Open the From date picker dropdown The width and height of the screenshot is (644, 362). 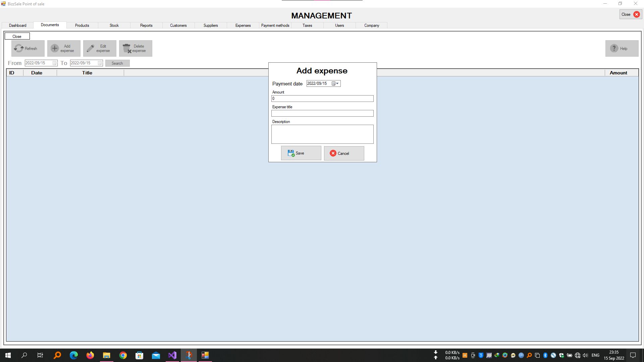coord(54,63)
